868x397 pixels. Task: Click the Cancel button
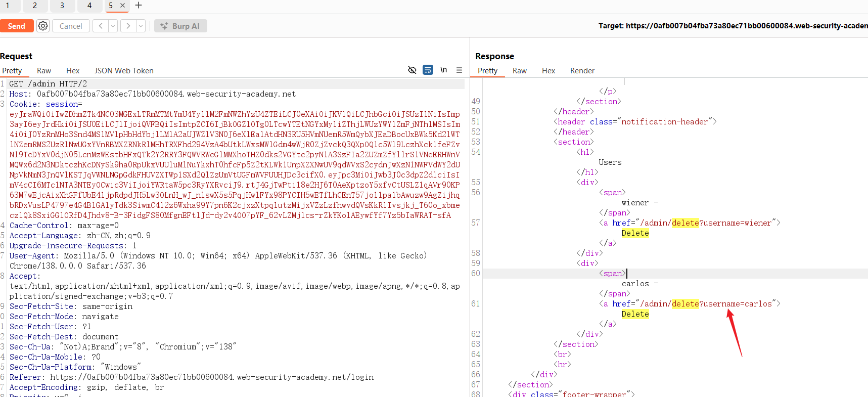(71, 26)
